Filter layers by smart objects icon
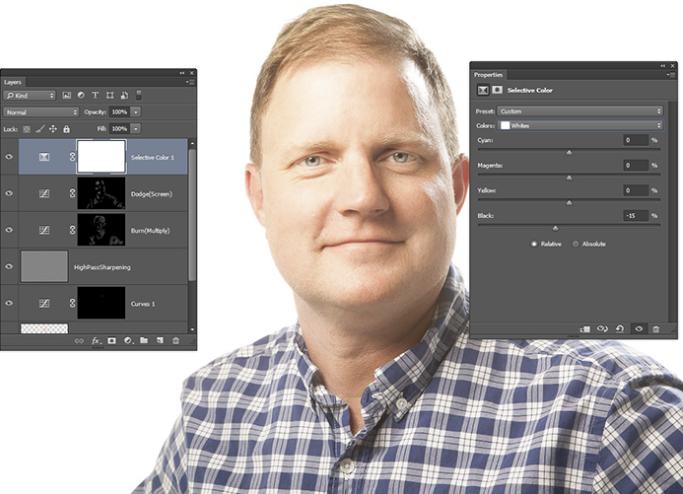 pos(124,95)
